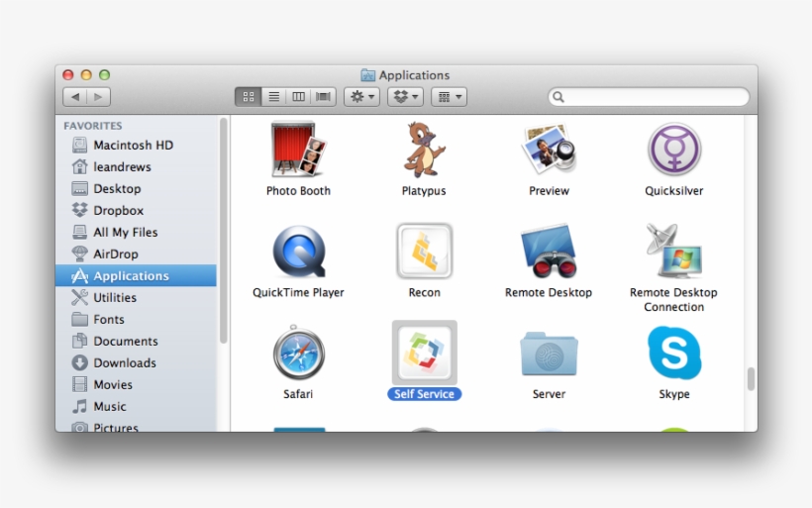Click the Applications folder title icon
The height and width of the screenshot is (508, 812).
367,75
